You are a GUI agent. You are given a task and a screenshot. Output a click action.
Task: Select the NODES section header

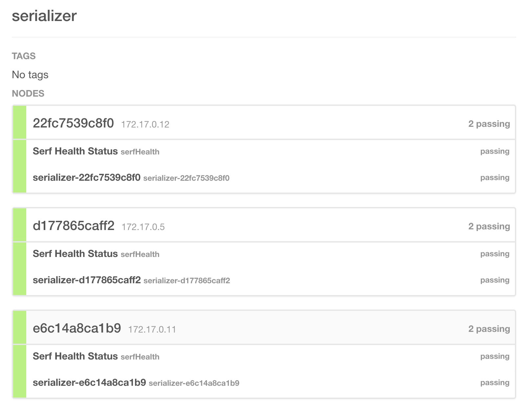coord(28,93)
